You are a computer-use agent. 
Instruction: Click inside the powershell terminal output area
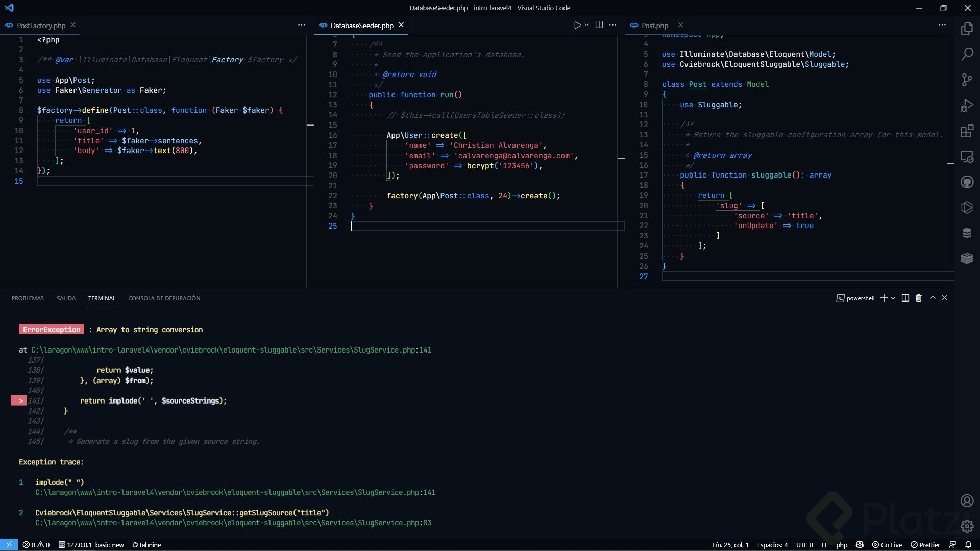[459, 408]
